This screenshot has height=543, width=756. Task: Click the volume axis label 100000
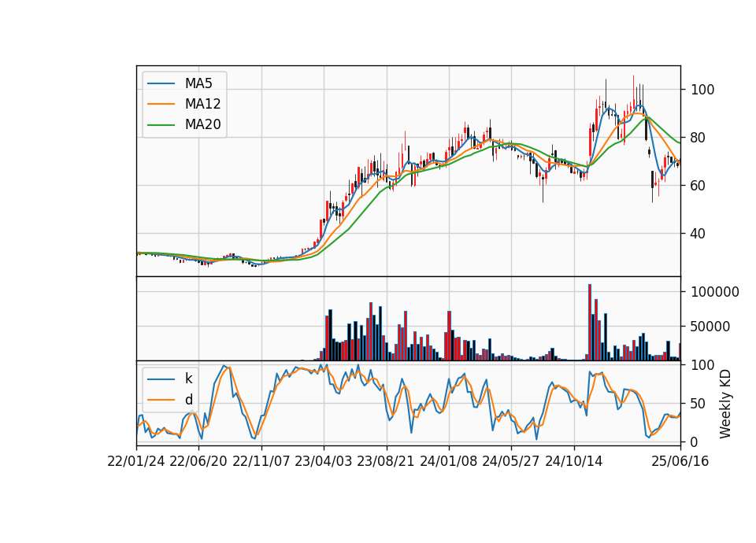pyautogui.click(x=715, y=292)
